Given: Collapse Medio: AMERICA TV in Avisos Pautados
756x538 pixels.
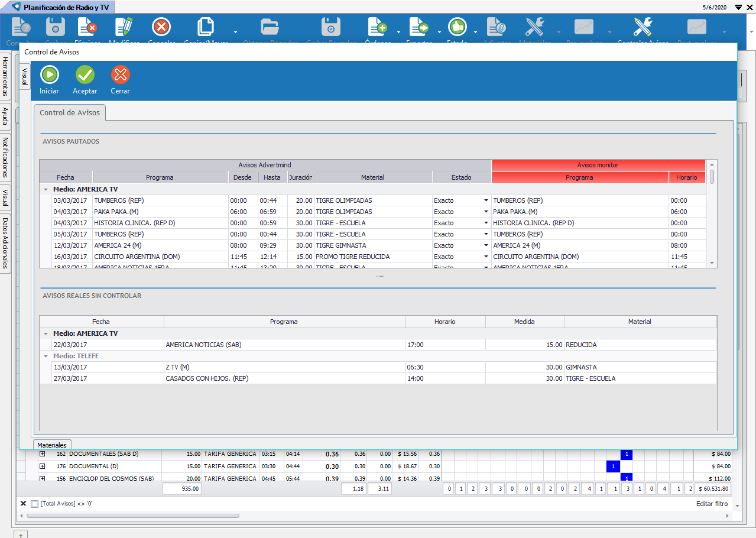Looking at the screenshot, I should point(46,189).
